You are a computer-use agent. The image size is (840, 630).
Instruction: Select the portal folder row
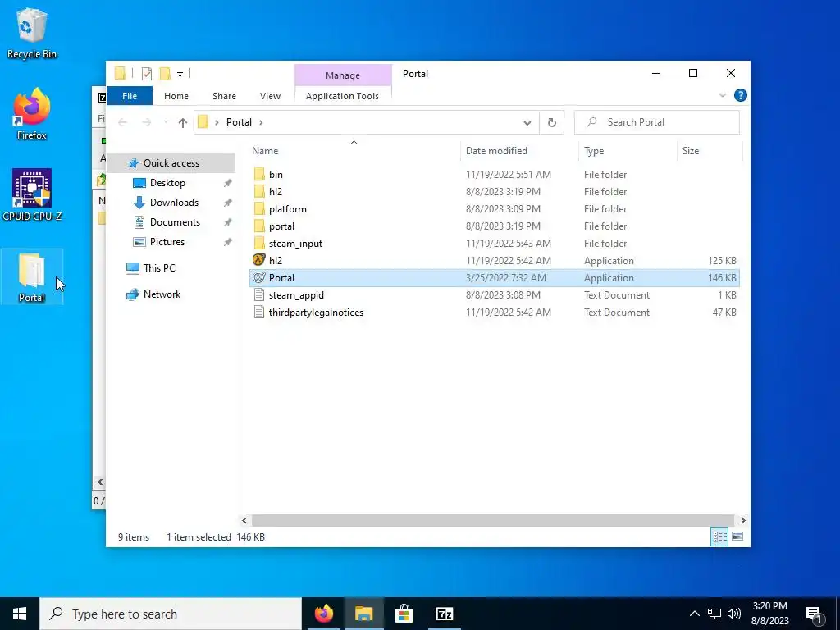[x=495, y=226]
